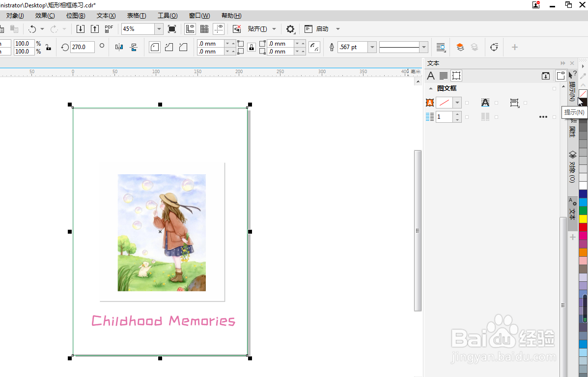Open the line style dropdown
The image size is (588, 377).
tap(424, 47)
